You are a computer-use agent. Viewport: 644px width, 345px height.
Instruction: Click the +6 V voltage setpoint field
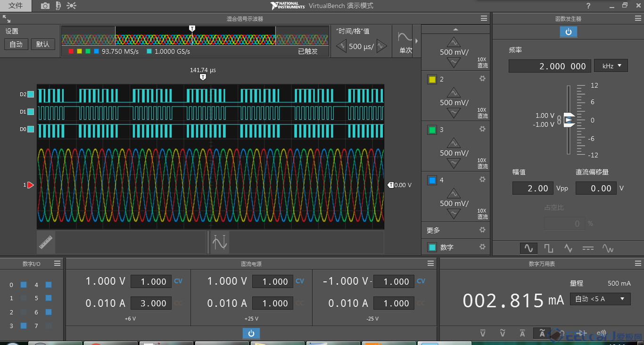(151, 281)
